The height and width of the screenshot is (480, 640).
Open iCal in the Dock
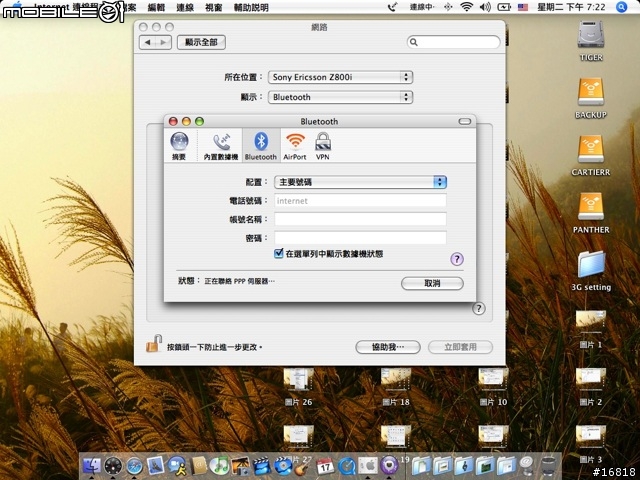pos(325,466)
